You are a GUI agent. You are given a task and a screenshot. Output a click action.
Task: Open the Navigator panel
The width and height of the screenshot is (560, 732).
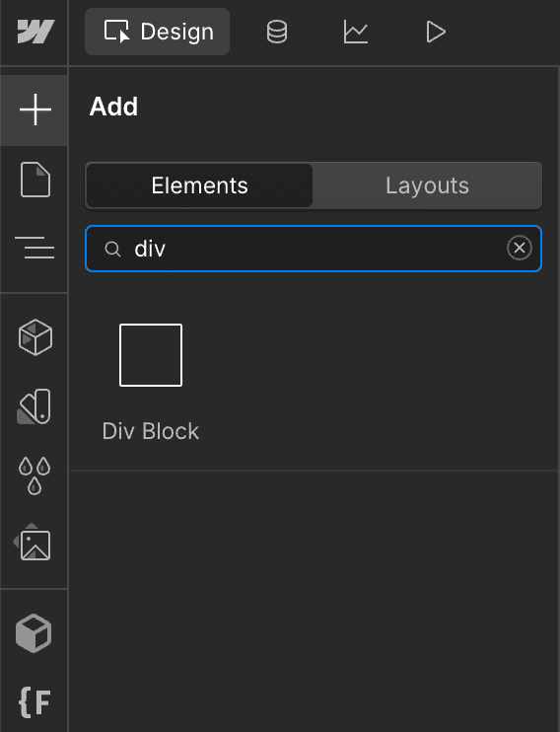click(35, 248)
